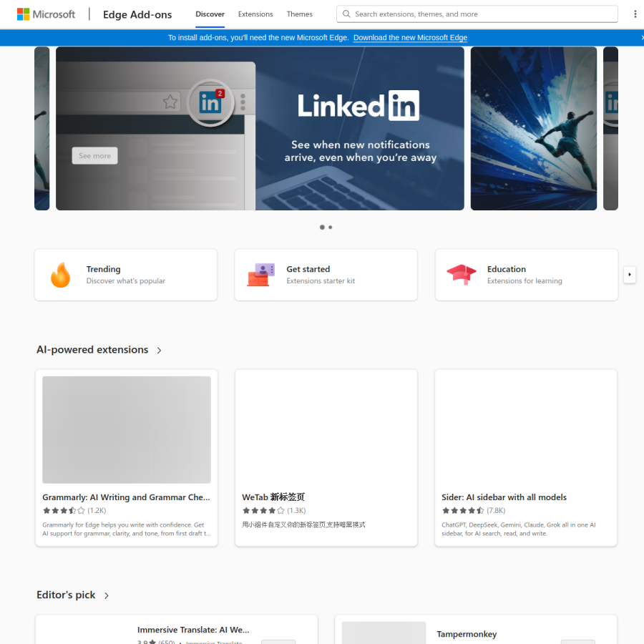Open Grammarly: AI Writing and Grammar title
The width and height of the screenshot is (644, 644).
coord(126,497)
